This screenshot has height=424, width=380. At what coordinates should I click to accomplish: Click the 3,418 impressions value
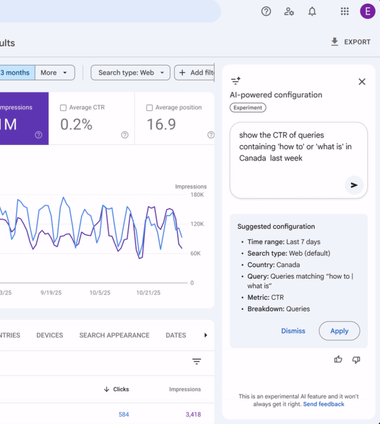[193, 414]
